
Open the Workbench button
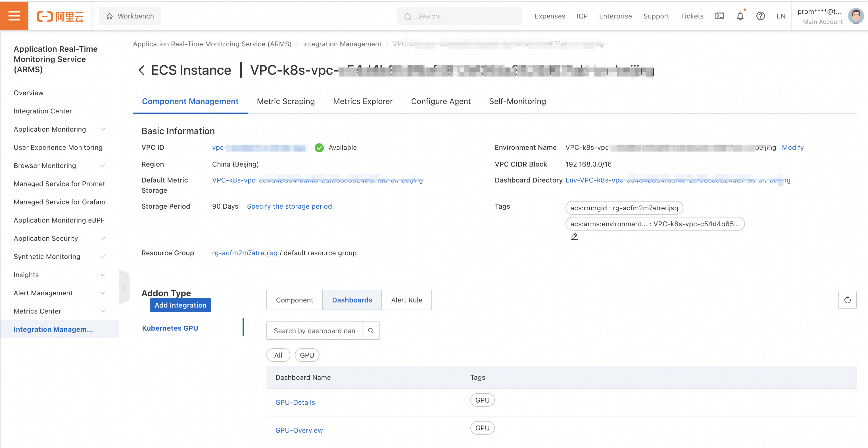(x=130, y=16)
